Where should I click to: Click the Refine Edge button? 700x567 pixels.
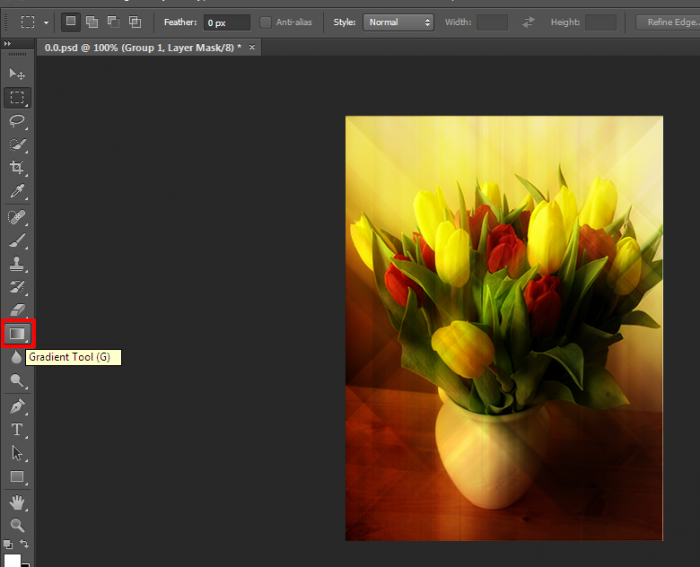click(670, 22)
